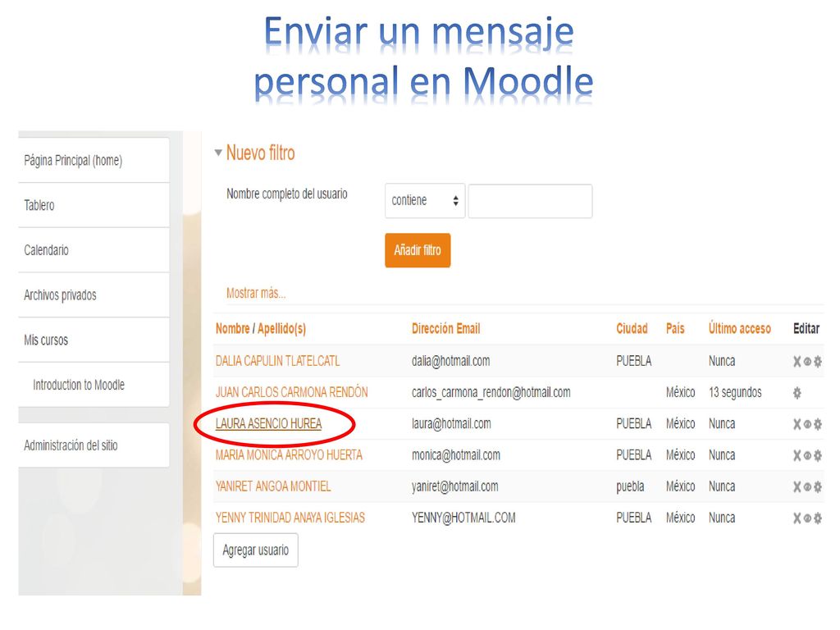Collapse the Nuevo filtro section
Viewport: 840px width, 630px height.
point(218,153)
